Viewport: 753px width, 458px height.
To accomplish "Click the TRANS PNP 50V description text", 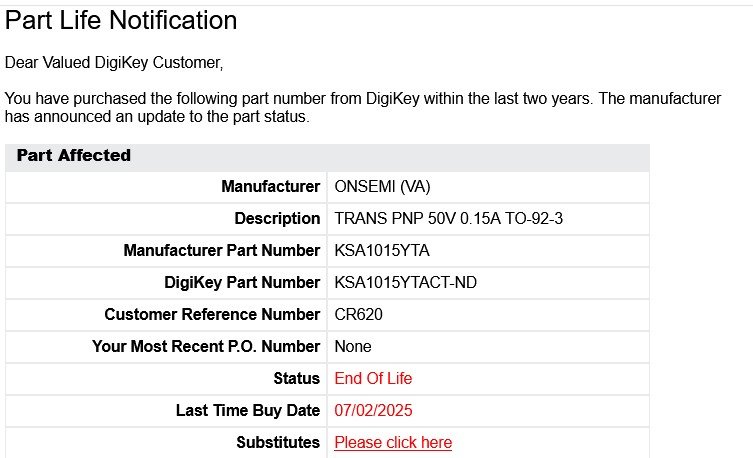I will 449,218.
